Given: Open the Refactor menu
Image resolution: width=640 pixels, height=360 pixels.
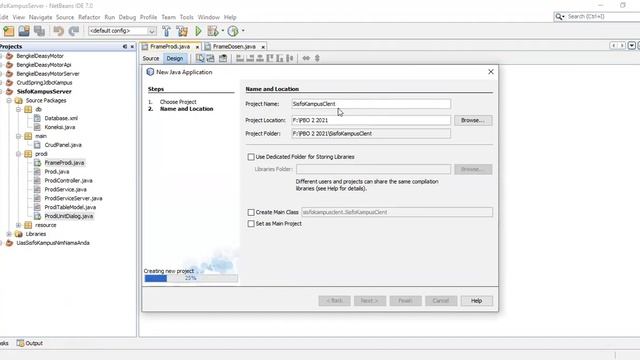Looking at the screenshot, I should pyautogui.click(x=89, y=17).
